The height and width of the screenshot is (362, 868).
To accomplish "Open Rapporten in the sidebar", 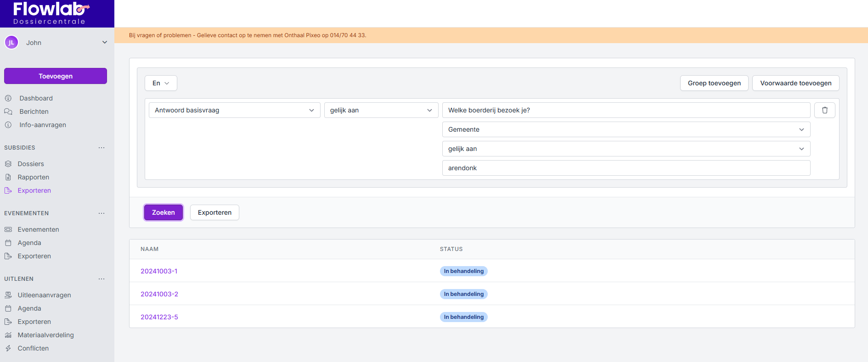I will [x=33, y=177].
